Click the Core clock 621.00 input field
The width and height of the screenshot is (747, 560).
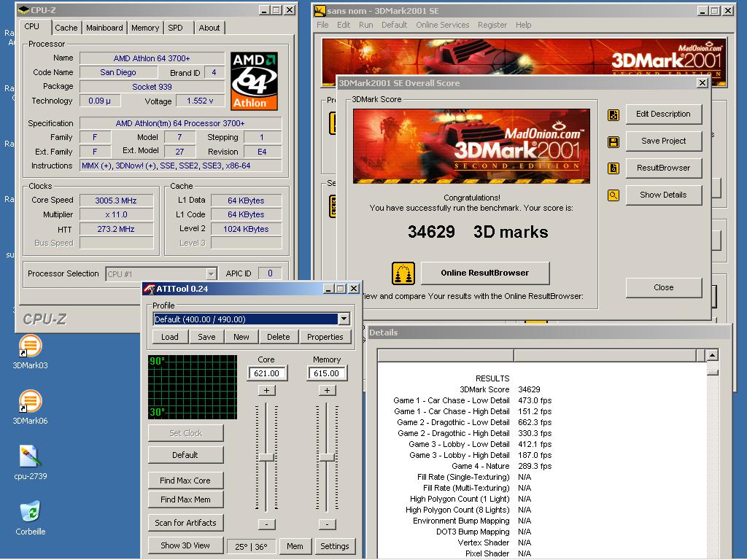(267, 373)
